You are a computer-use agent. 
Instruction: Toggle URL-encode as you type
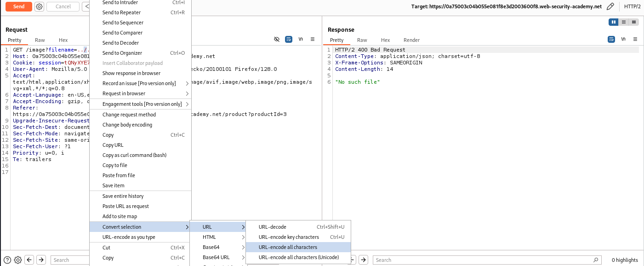click(140, 237)
